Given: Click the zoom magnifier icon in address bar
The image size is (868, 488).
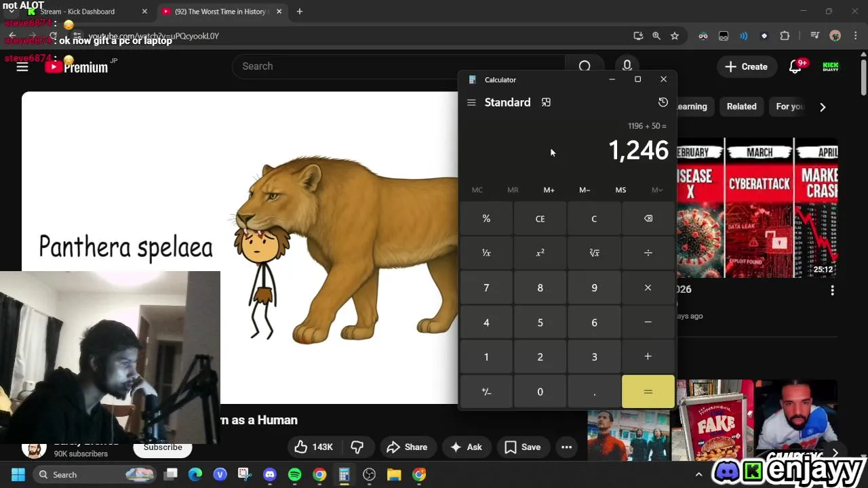Looking at the screenshot, I should [x=656, y=36].
